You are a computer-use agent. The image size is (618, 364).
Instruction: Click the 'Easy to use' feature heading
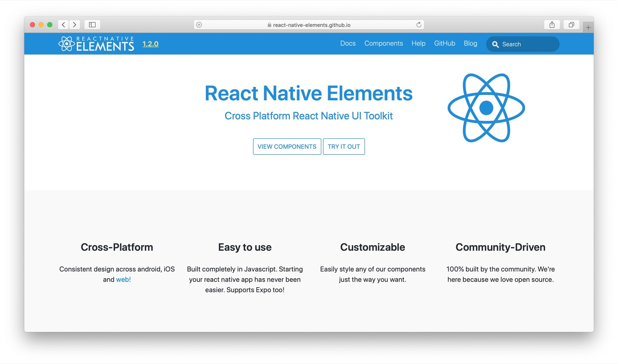click(x=245, y=247)
